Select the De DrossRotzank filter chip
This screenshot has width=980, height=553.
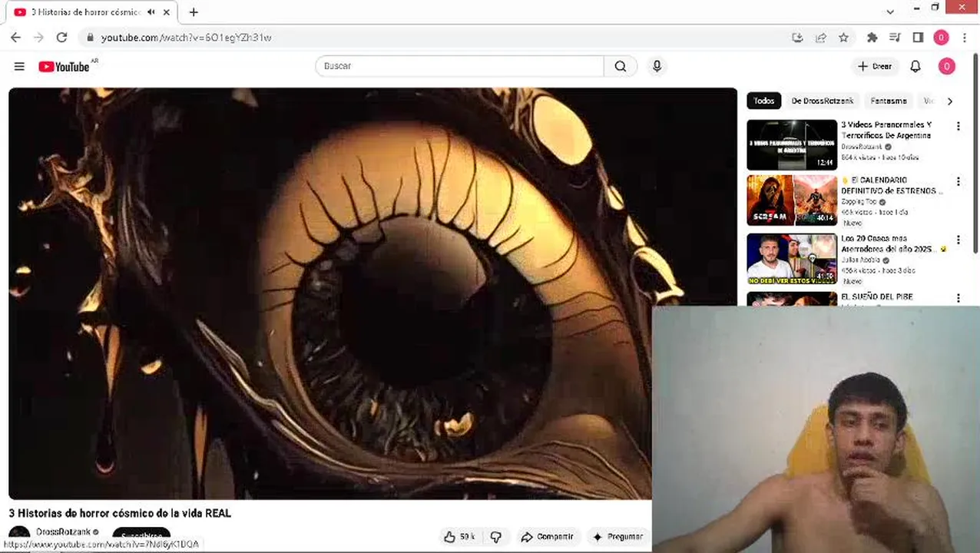click(823, 101)
